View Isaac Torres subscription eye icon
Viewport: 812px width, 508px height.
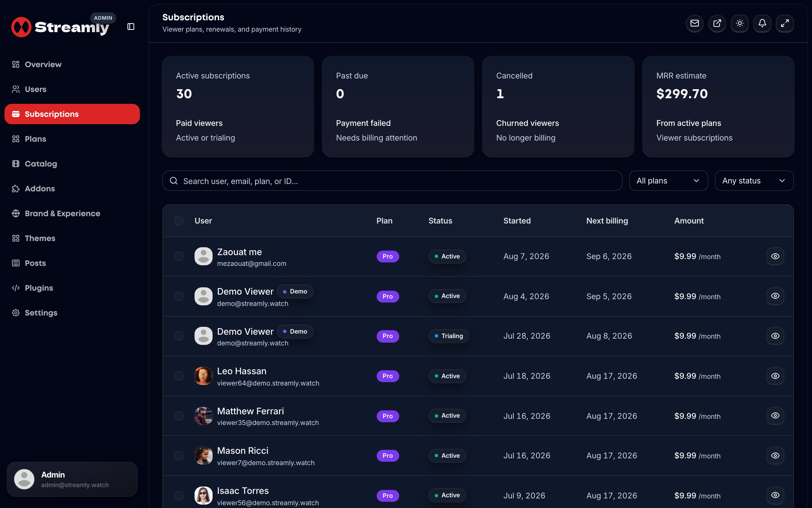[775, 495]
